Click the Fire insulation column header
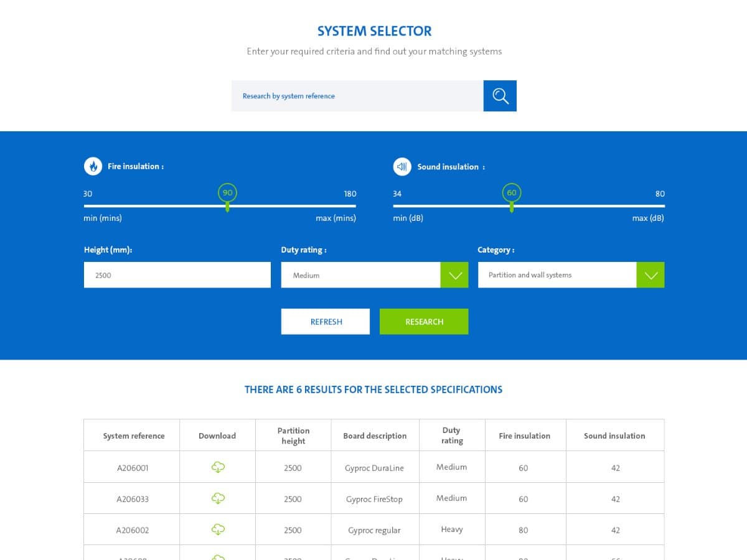 click(525, 436)
